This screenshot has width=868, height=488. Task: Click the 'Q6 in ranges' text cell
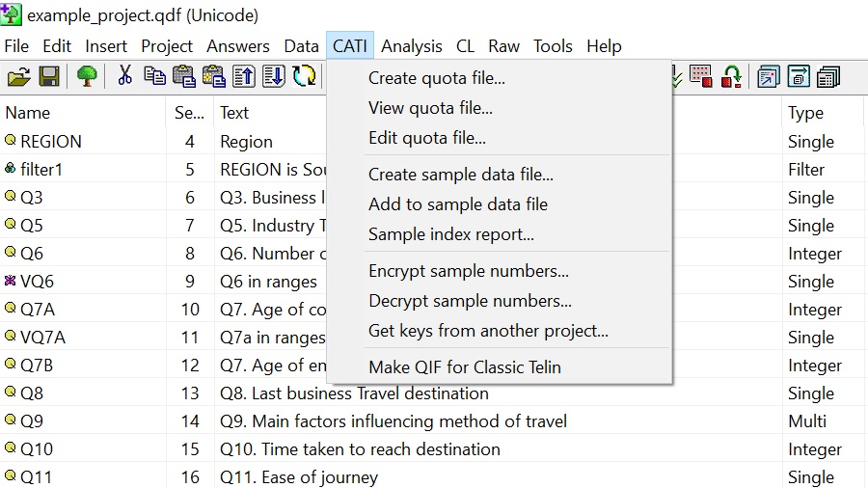coord(268,281)
